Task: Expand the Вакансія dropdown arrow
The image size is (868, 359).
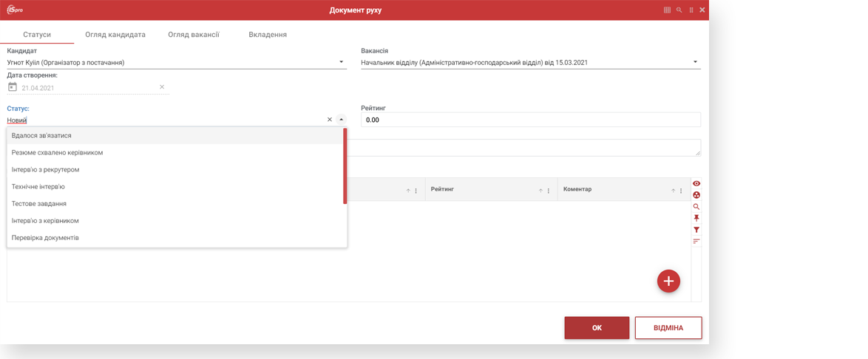Action: (695, 62)
